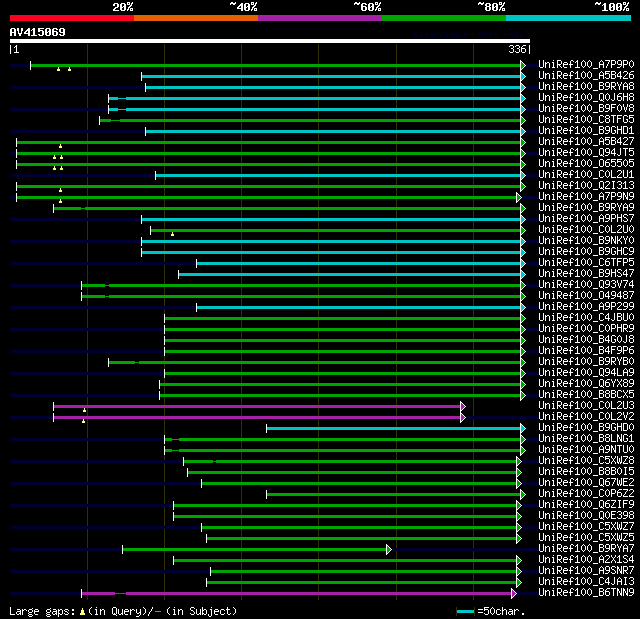
Task: Select the UniRef100_C0L2V2 label
Action: (586, 417)
